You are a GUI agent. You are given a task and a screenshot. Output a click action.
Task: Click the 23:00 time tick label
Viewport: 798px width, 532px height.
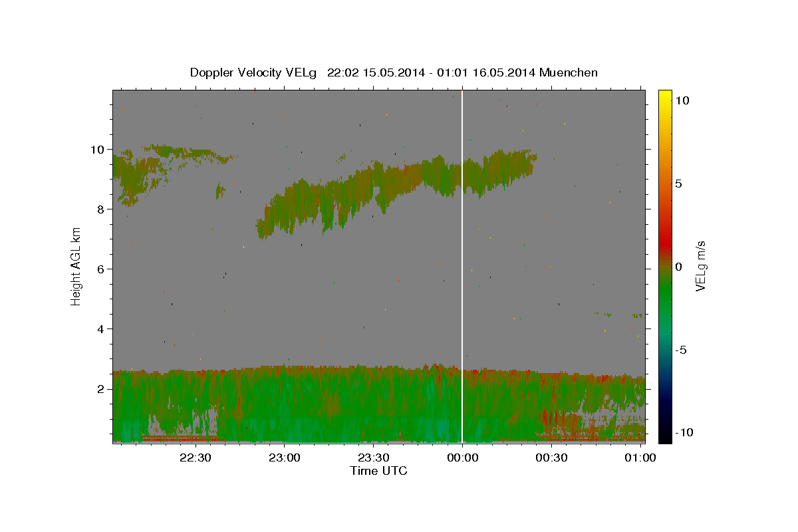[285, 458]
